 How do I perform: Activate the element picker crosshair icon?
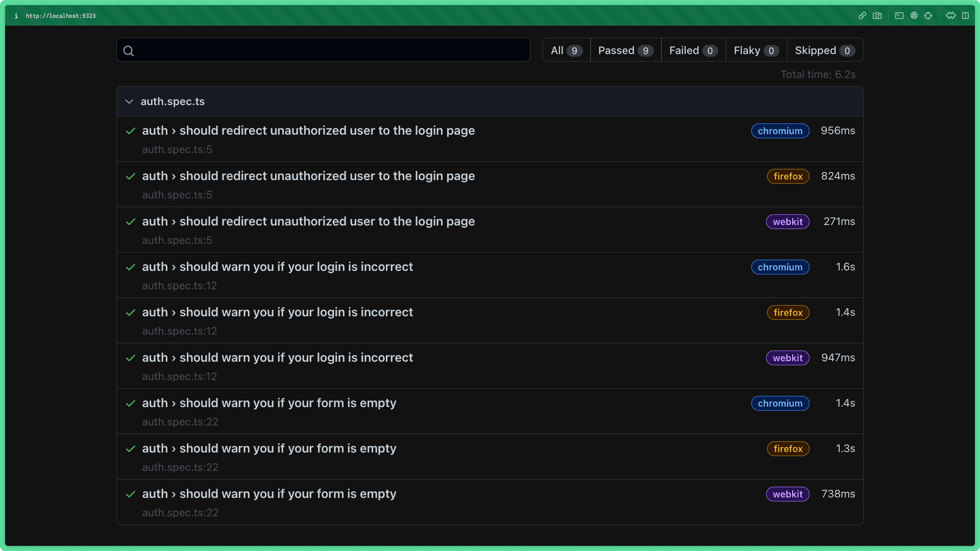pos(928,16)
